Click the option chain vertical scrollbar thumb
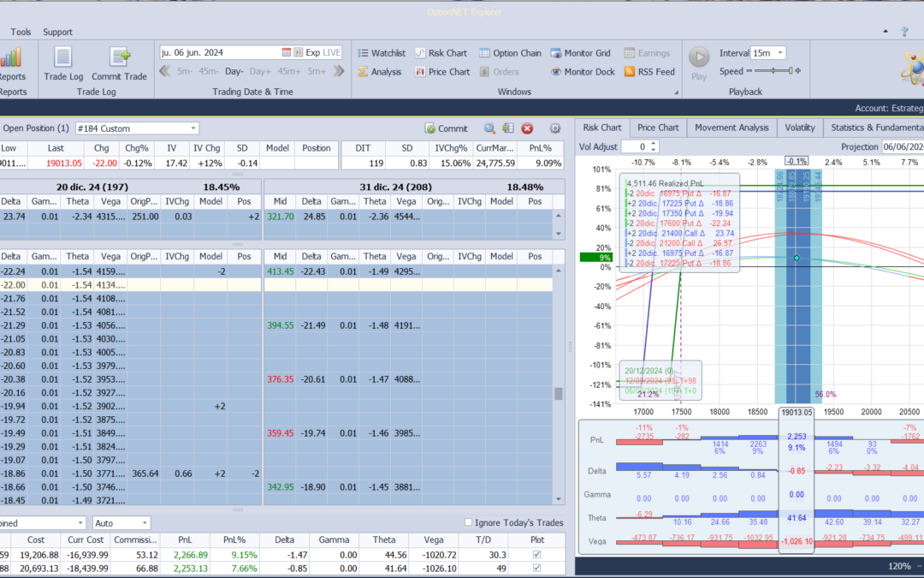 (559, 393)
